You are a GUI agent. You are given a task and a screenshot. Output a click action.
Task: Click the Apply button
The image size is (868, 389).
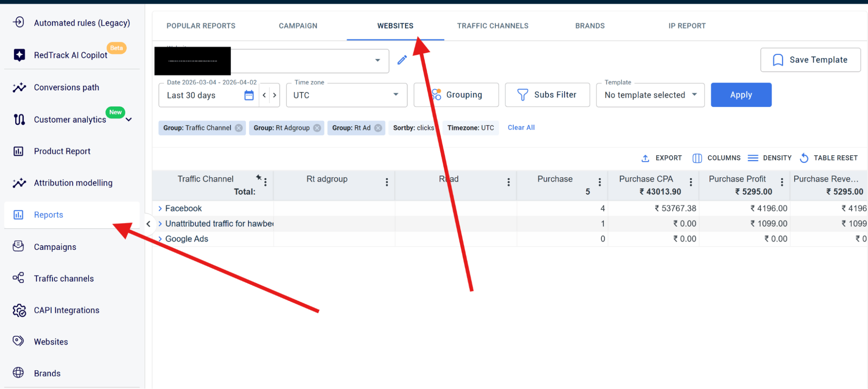(741, 95)
